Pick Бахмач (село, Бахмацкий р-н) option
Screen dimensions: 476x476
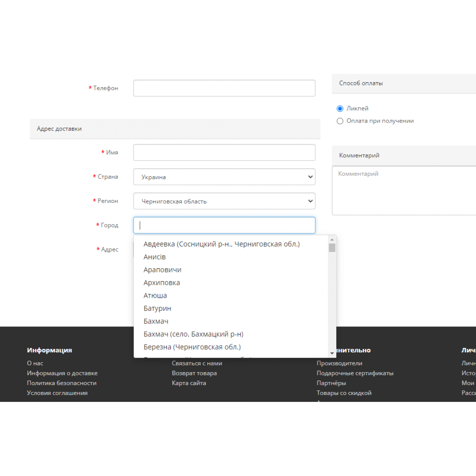coord(193,334)
